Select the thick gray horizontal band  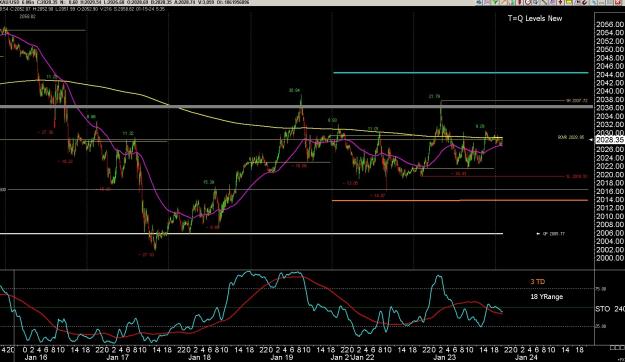297,107
